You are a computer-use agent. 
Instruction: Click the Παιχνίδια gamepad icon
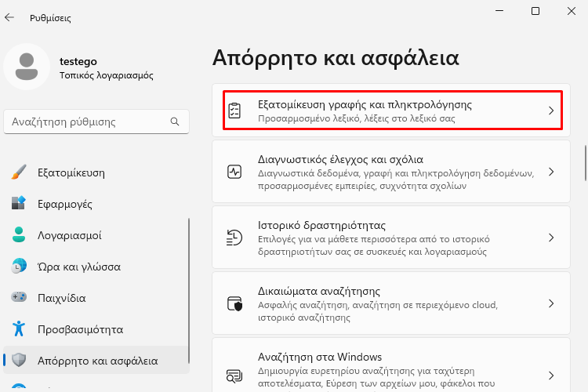19,297
